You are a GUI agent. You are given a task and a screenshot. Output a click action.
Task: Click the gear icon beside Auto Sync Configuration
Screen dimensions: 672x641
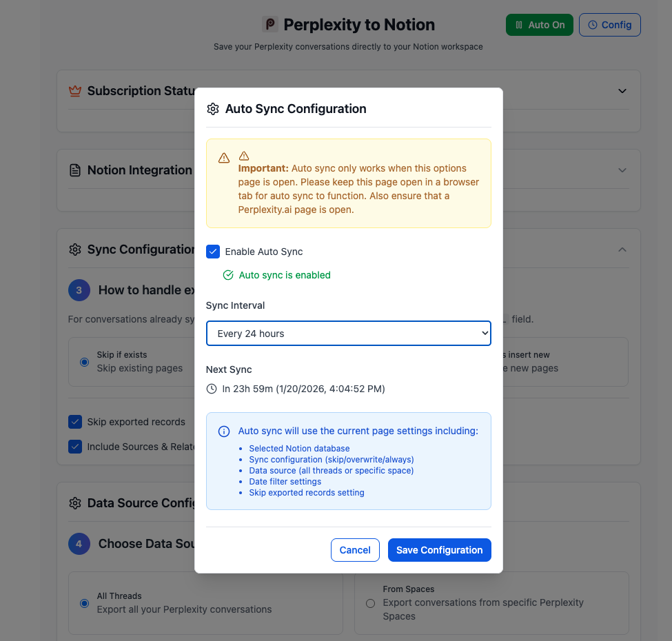tap(213, 108)
